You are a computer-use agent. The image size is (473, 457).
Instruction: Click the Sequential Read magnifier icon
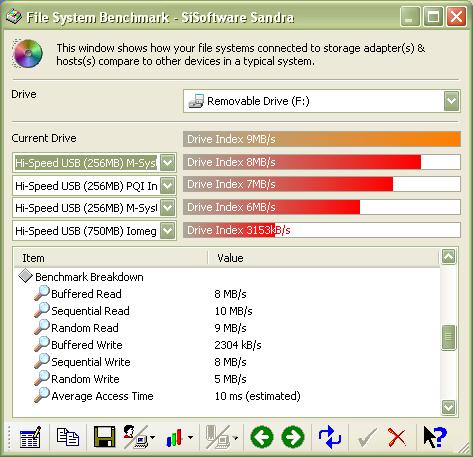(42, 310)
